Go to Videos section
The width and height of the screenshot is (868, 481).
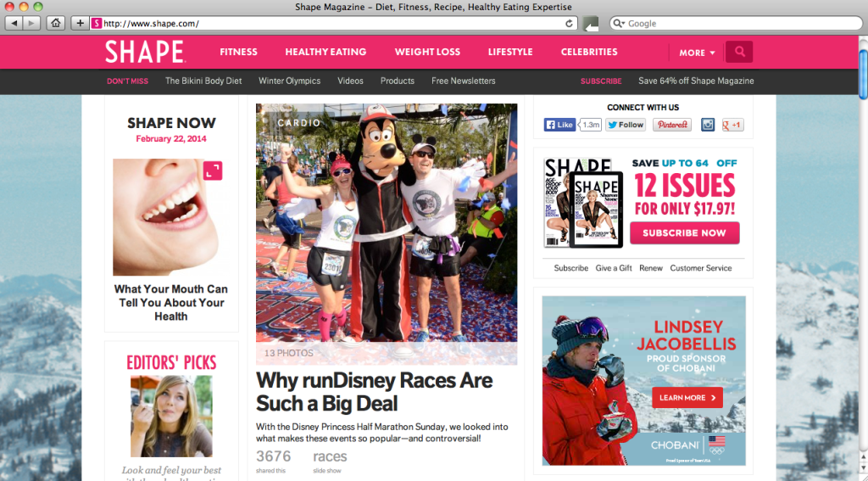[x=350, y=81]
